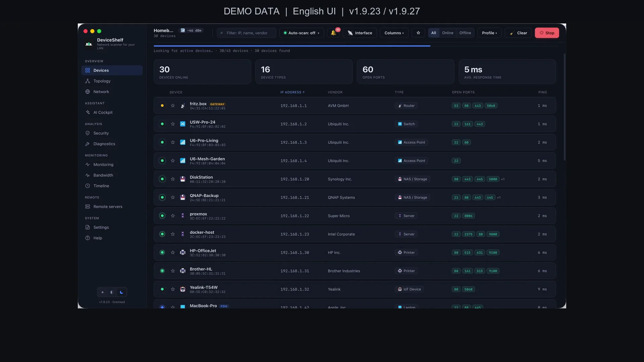Click Yealink-T54W phone device icon
The width and height of the screenshot is (644, 362).
click(x=183, y=289)
